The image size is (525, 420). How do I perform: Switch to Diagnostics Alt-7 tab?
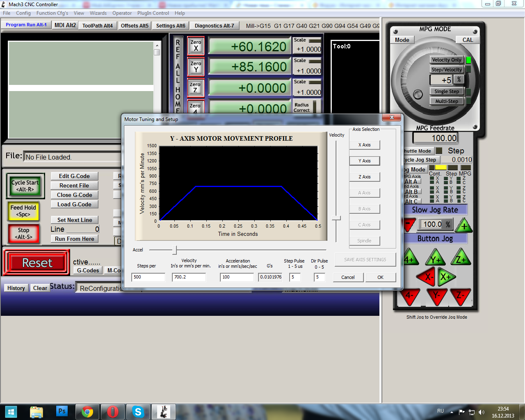point(215,25)
